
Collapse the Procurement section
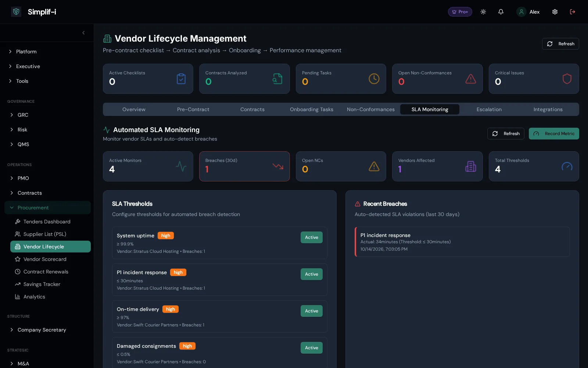pyautogui.click(x=47, y=208)
